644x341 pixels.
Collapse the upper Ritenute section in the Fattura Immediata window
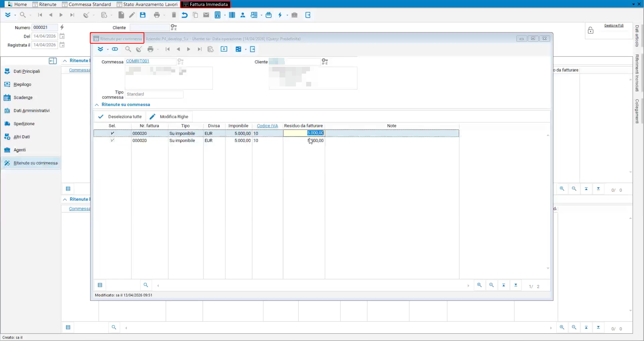[x=65, y=61]
